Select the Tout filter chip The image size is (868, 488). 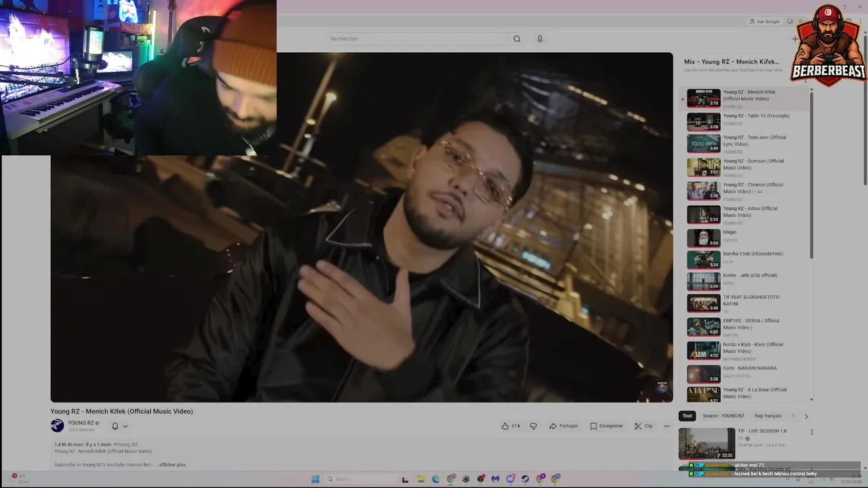tap(687, 415)
